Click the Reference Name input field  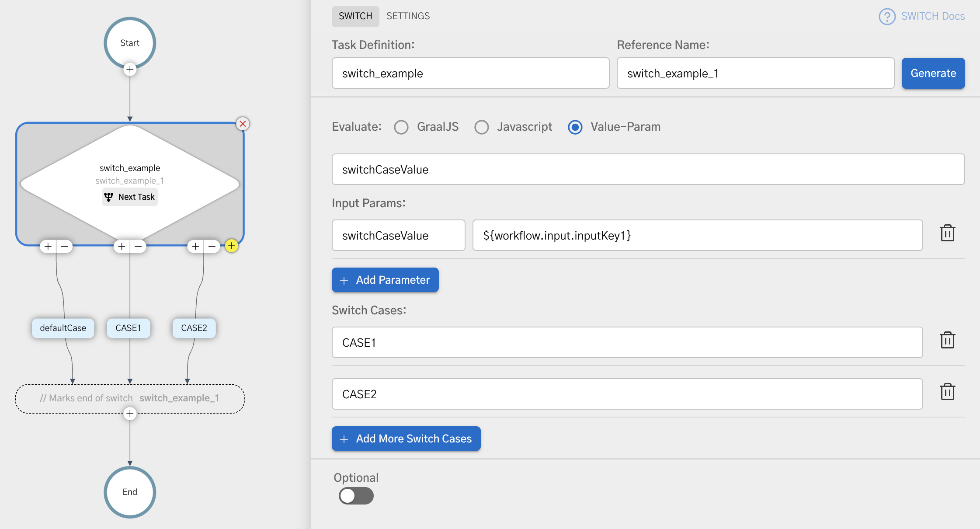click(x=755, y=73)
